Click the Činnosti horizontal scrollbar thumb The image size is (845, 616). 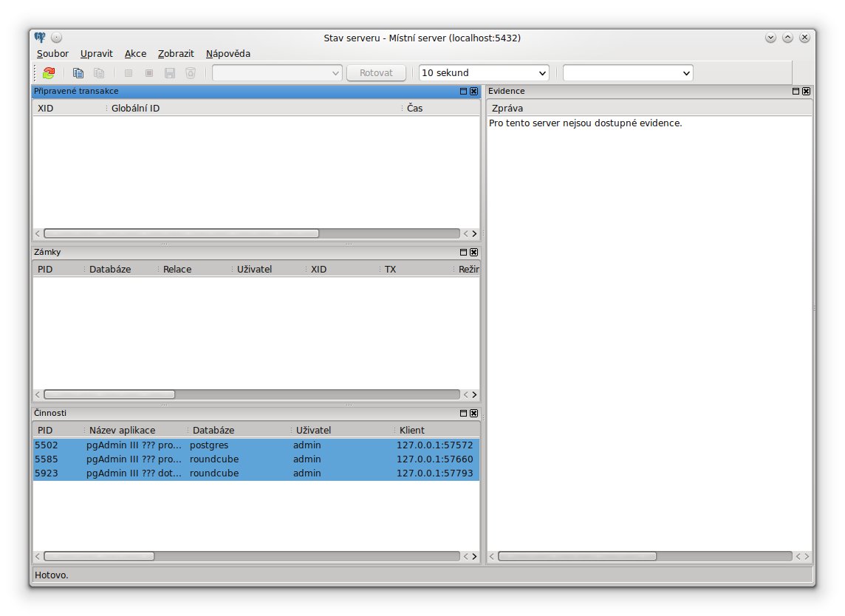pos(99,555)
